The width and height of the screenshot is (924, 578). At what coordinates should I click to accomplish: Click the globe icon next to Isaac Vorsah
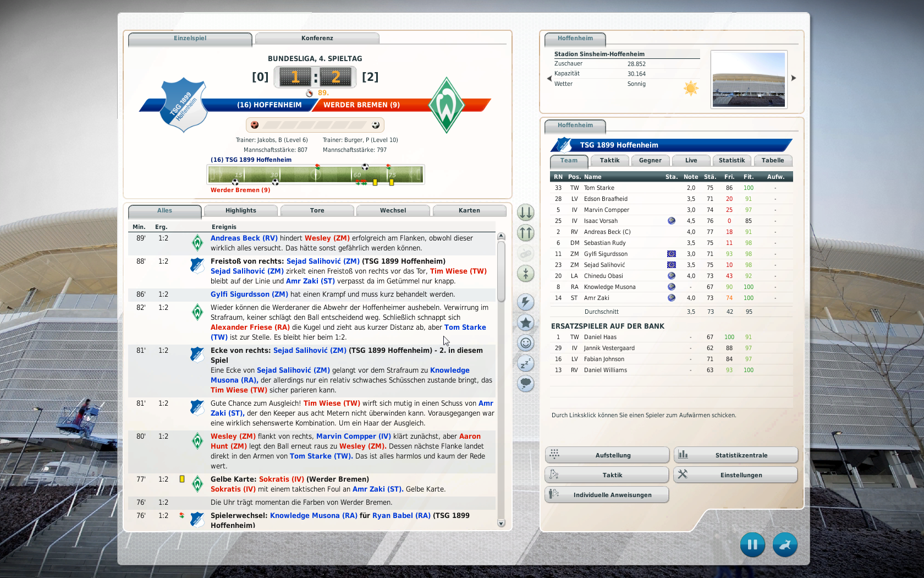tap(671, 221)
